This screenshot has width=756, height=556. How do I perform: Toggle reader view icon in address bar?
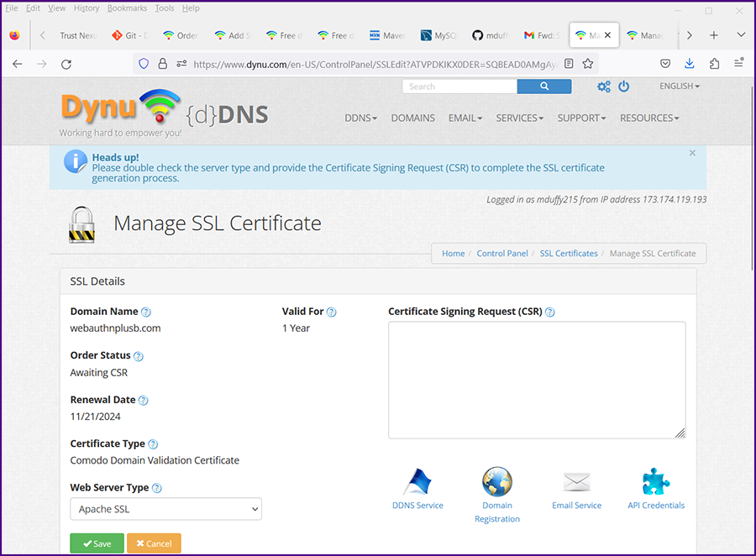[569, 64]
